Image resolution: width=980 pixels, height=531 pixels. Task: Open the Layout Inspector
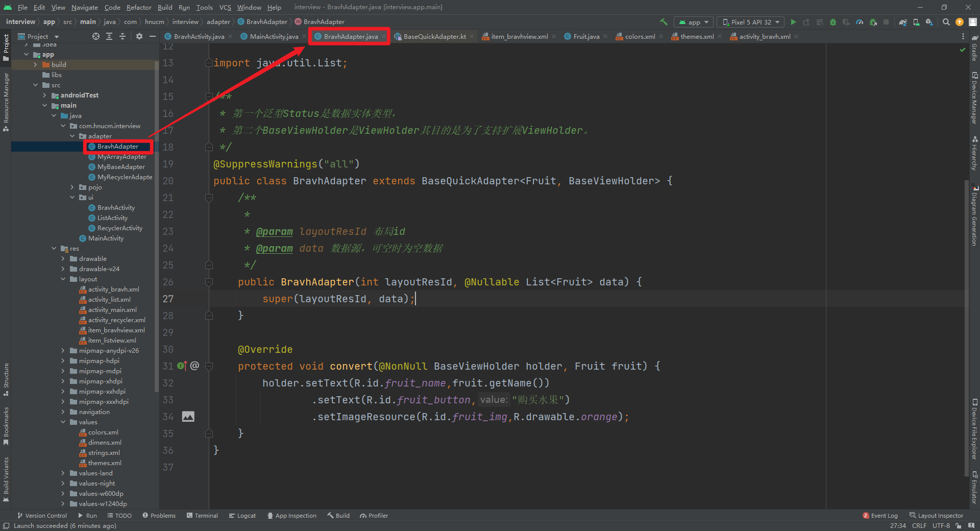click(936, 516)
